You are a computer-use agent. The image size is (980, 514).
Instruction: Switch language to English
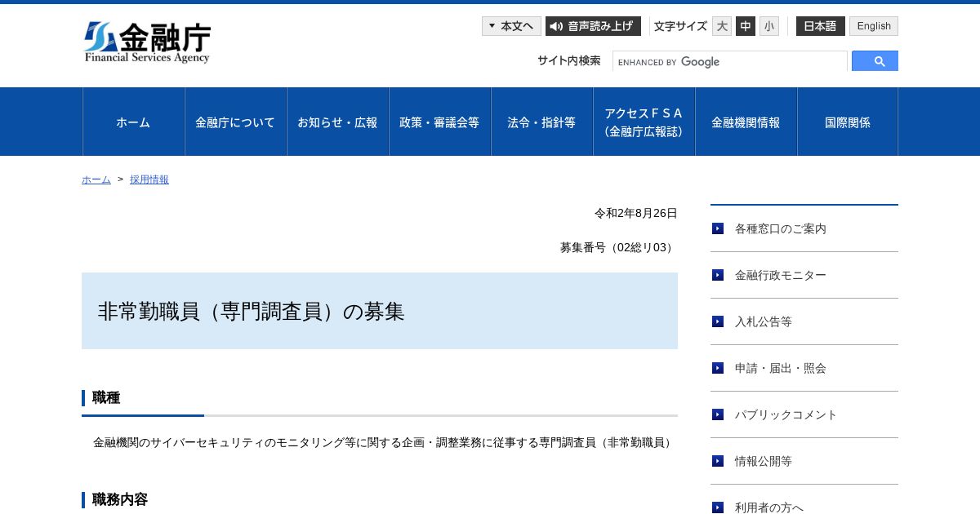(x=874, y=26)
